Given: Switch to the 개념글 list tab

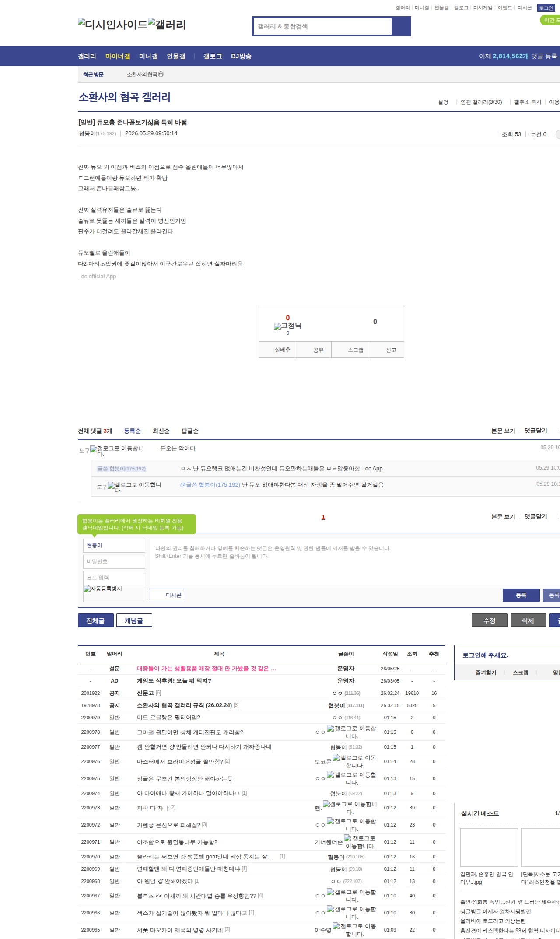Looking at the screenshot, I should pos(134,620).
